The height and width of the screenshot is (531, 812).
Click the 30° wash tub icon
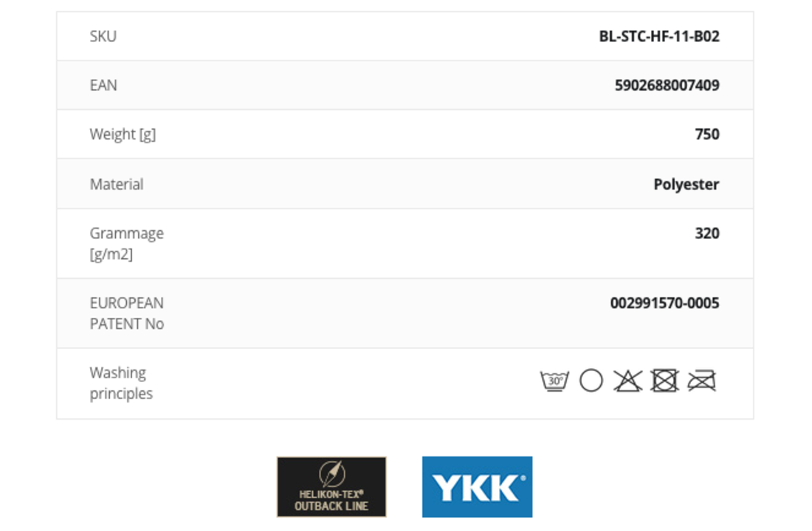click(x=554, y=381)
